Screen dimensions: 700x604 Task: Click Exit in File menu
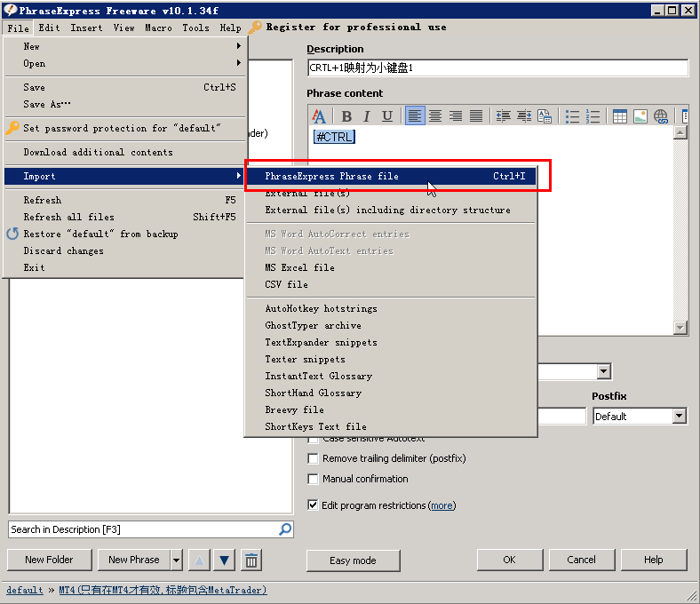point(125,268)
